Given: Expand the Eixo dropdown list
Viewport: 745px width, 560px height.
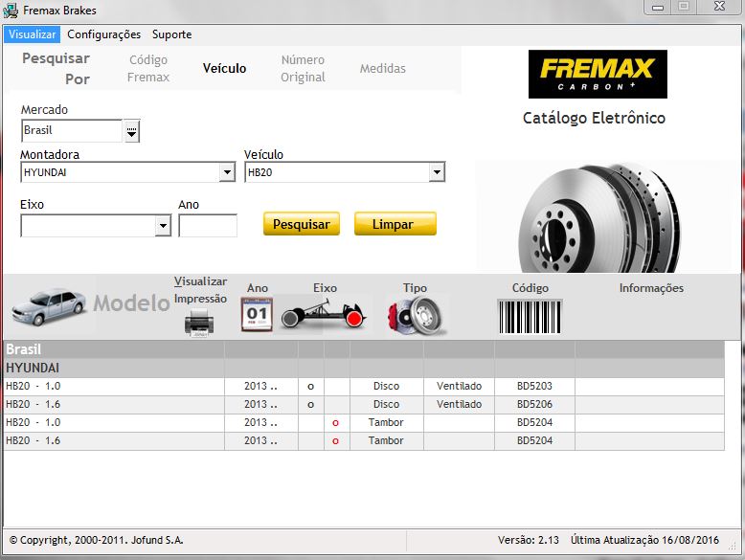Looking at the screenshot, I should (163, 227).
